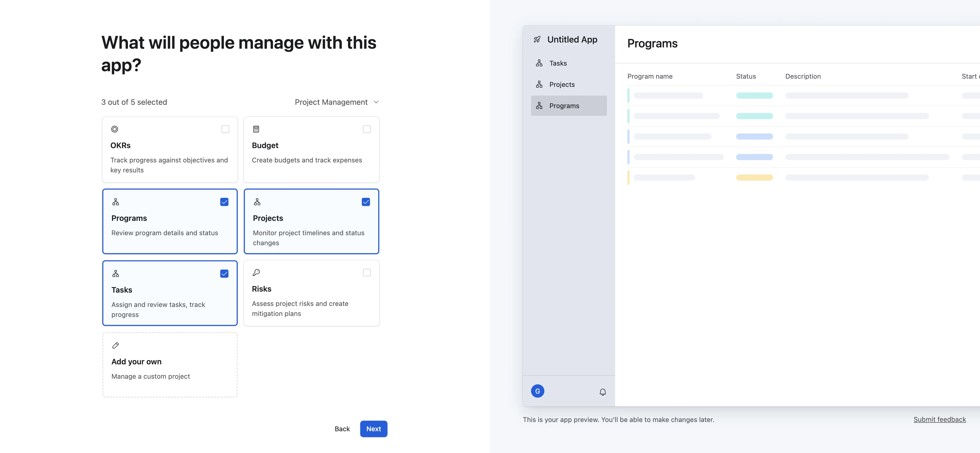This screenshot has height=453, width=980.
Task: Click the hierarchy icon on the Programs card
Action: coord(116,202)
